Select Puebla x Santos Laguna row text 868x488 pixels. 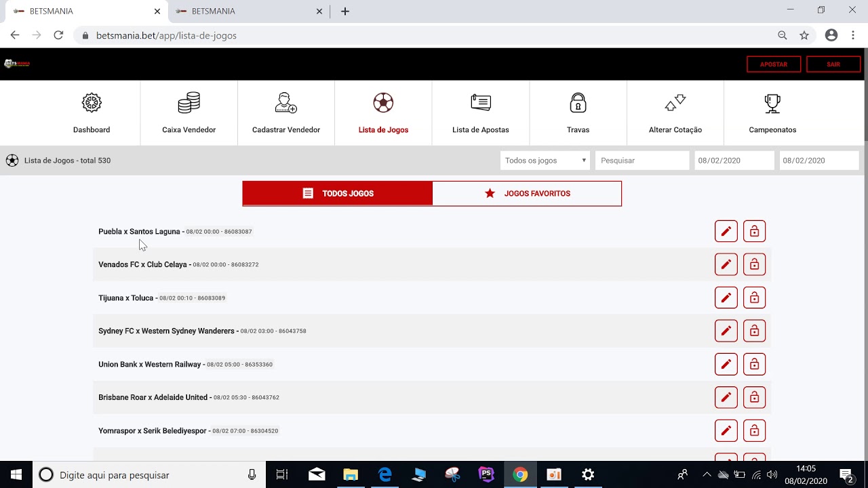tap(139, 231)
